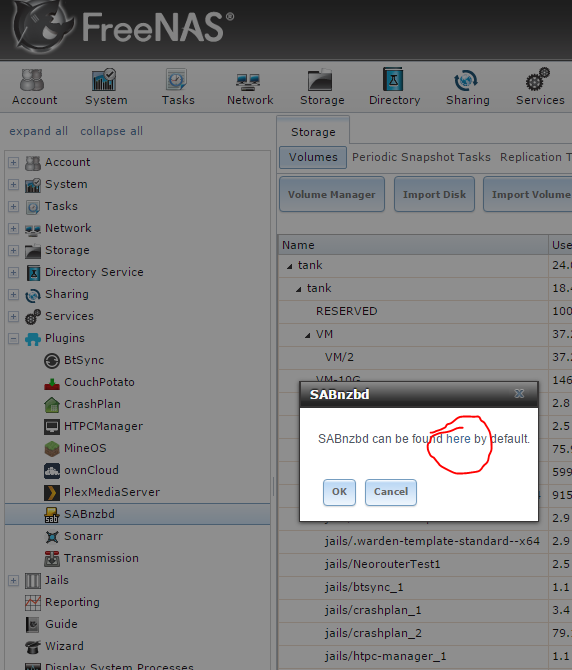The height and width of the screenshot is (670, 572).
Task: Select the Sonarr plugin icon
Action: (52, 537)
